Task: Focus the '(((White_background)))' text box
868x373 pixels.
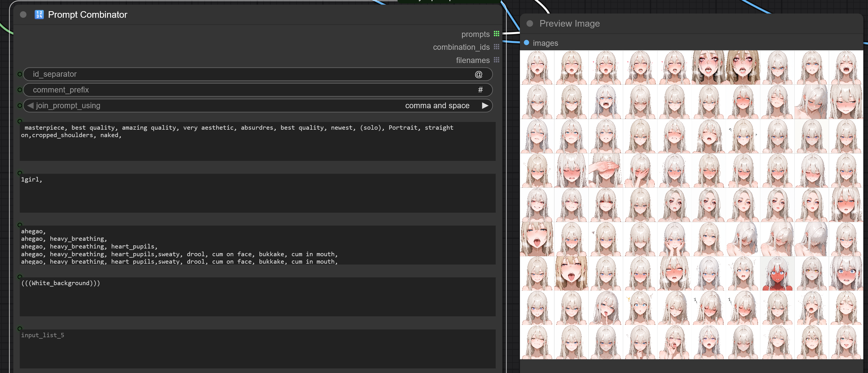Action: pos(257,297)
